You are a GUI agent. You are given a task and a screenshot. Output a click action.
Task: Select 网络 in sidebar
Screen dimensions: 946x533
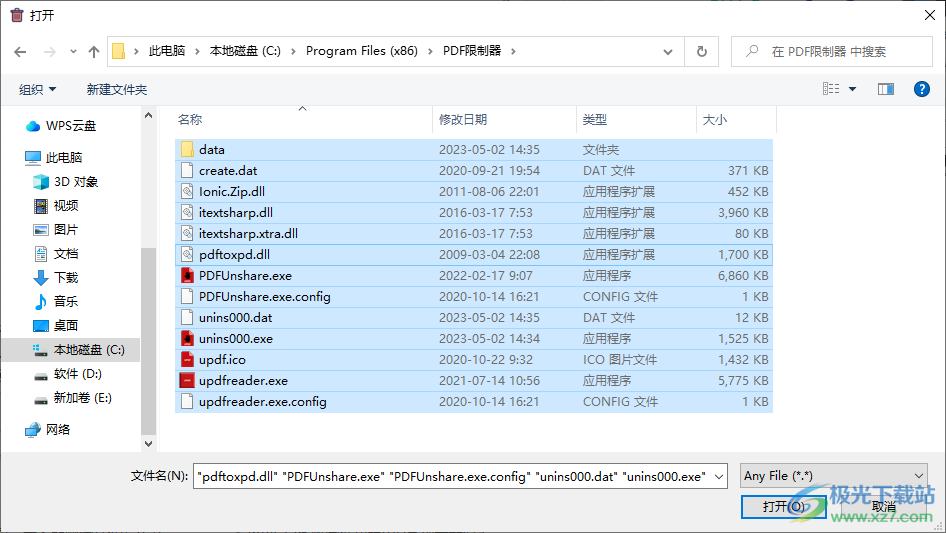pyautogui.click(x=48, y=430)
